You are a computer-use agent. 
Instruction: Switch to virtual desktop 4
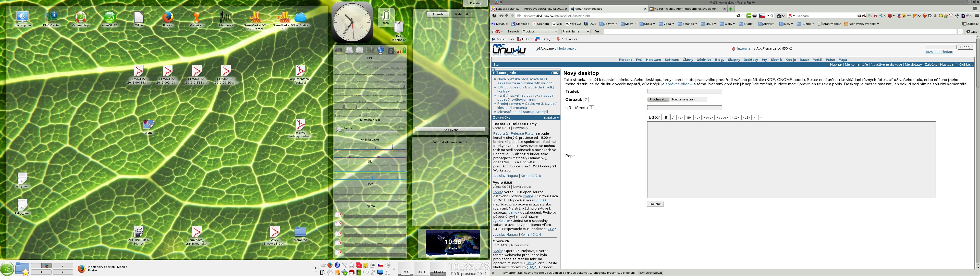tap(62, 272)
